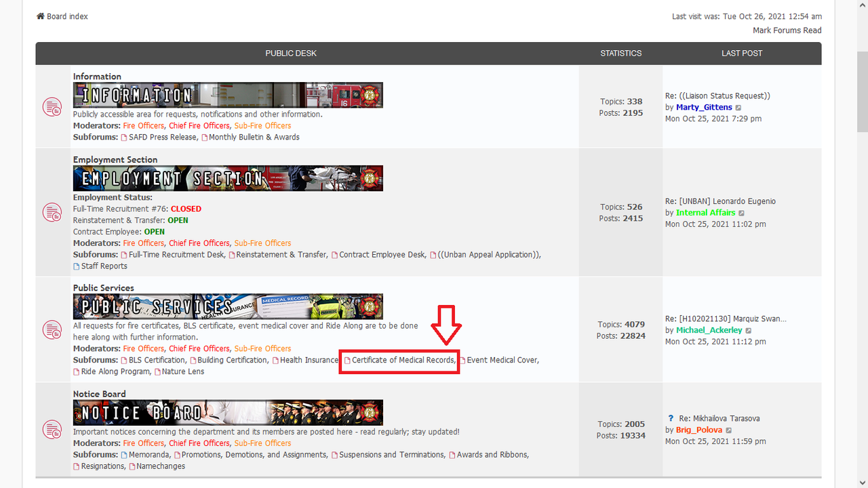Click subforum icon beside Resignations
This screenshot has width=868, height=488.
77,467
